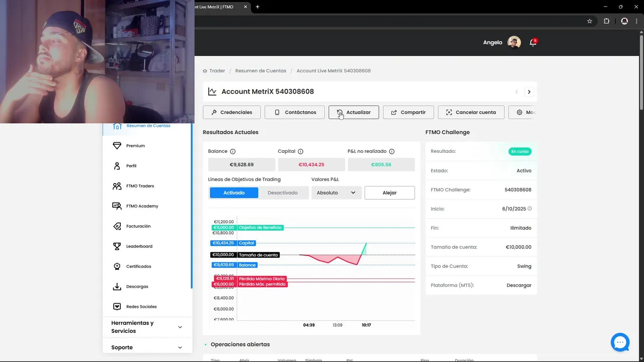The height and width of the screenshot is (362, 644).
Task: Go to next account arrow
Action: tap(529, 92)
